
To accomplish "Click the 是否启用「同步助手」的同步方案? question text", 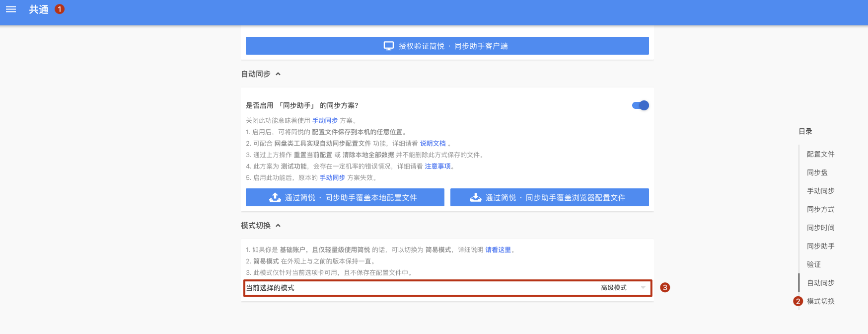I will (302, 105).
